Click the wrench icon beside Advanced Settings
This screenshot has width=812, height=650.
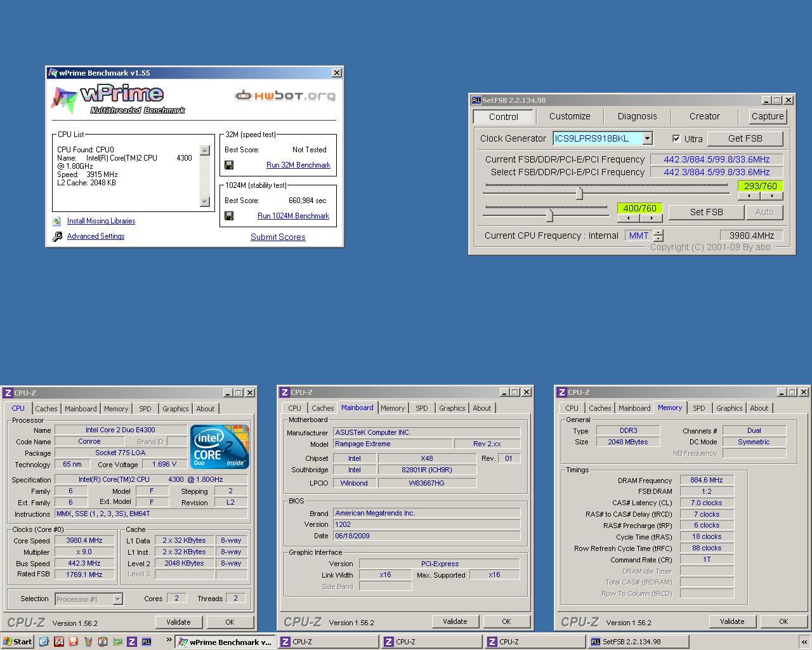[57, 236]
